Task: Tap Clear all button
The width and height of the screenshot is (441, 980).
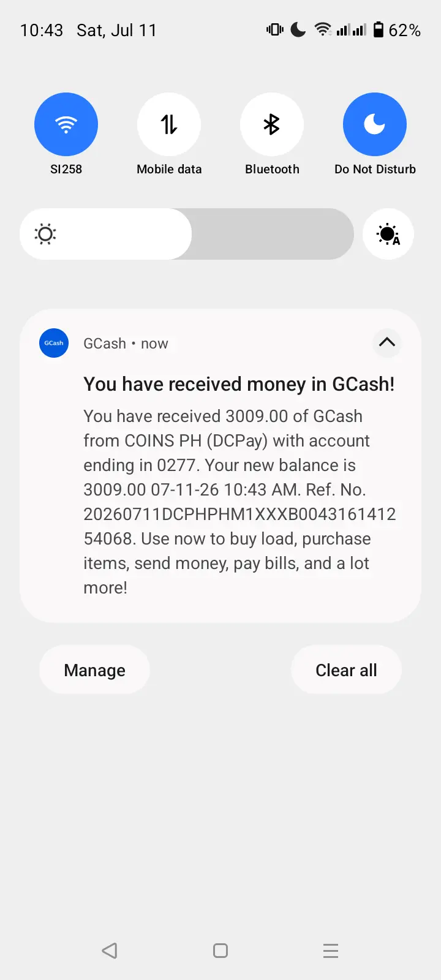Action: (x=346, y=669)
